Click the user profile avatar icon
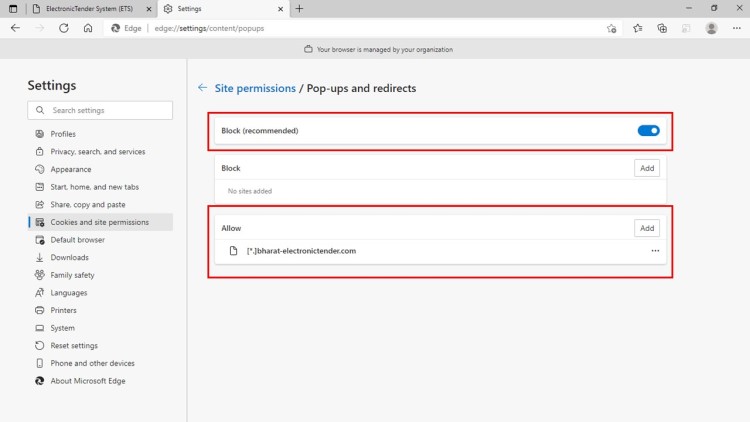The width and height of the screenshot is (750, 422). tap(711, 28)
